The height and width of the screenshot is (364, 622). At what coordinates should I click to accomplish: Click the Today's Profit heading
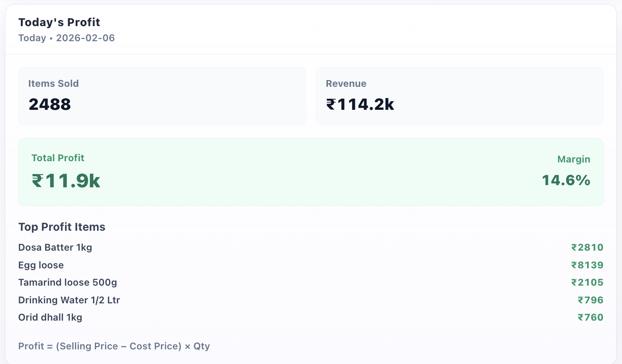tap(59, 22)
